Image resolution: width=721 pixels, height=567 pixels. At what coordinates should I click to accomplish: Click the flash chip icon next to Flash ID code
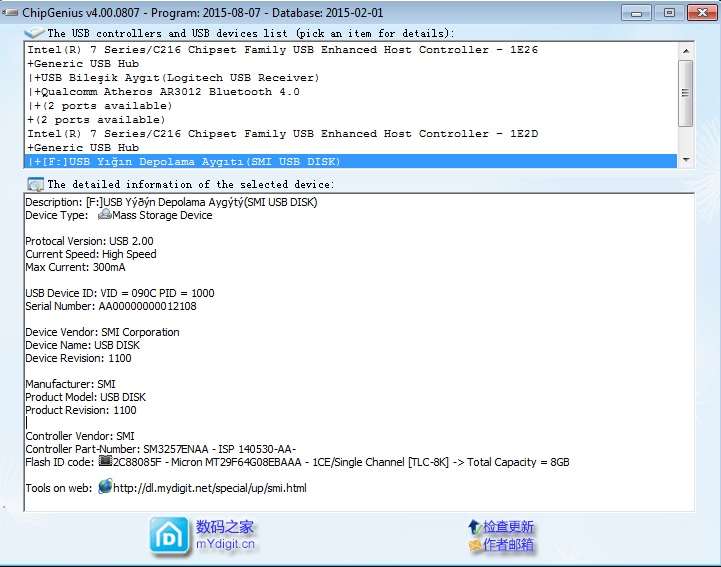(105, 461)
